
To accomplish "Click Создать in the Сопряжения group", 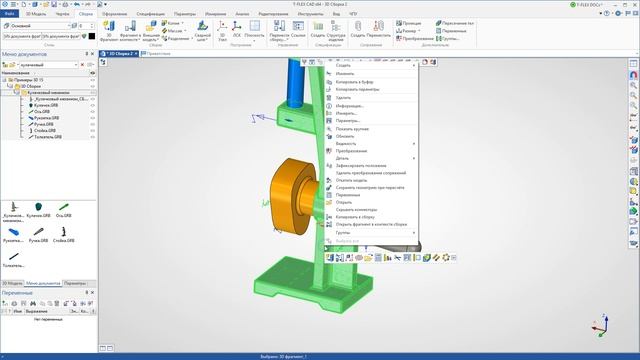I will (x=358, y=29).
